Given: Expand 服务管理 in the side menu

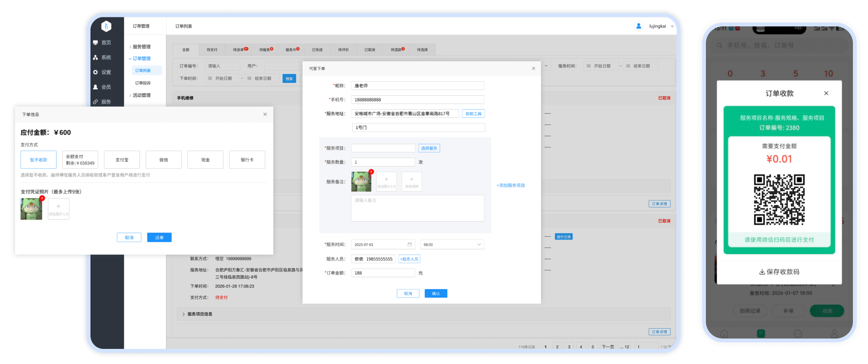Looking at the screenshot, I should click(141, 47).
